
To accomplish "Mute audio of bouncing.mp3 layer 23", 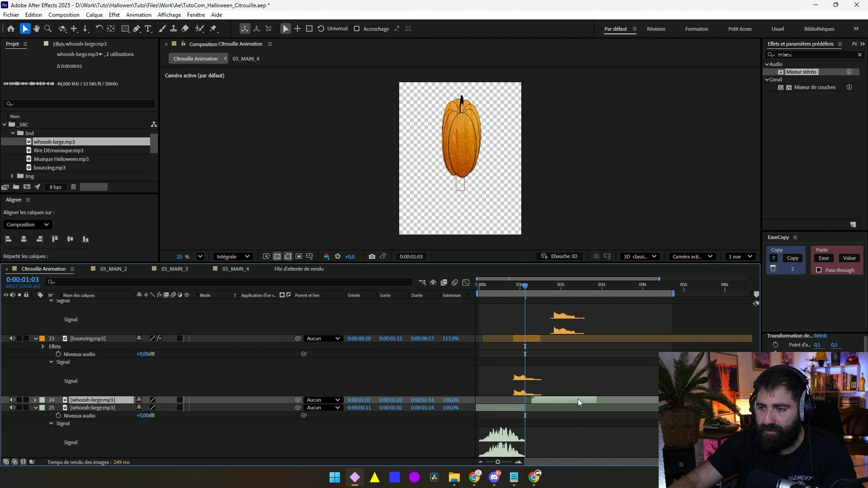I will point(12,338).
